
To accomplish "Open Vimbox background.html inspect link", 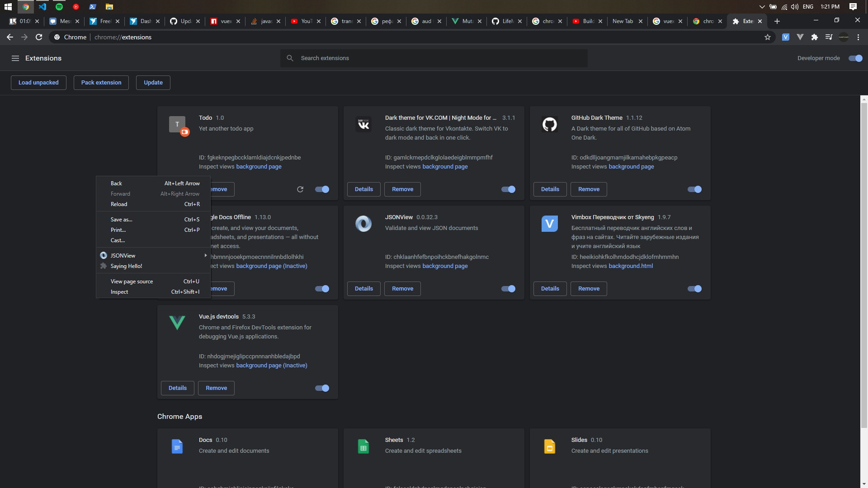I will 631,266.
